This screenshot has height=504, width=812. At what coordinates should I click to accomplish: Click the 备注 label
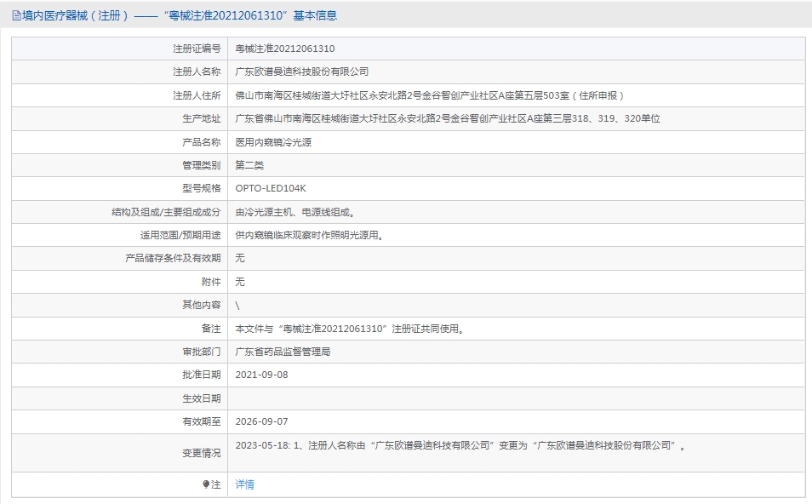click(x=211, y=329)
